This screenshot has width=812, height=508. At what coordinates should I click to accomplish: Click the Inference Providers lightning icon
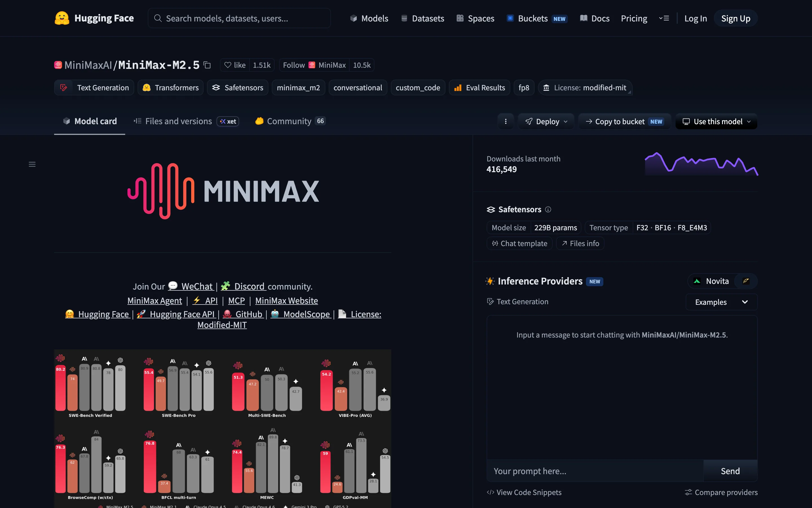tap(490, 281)
